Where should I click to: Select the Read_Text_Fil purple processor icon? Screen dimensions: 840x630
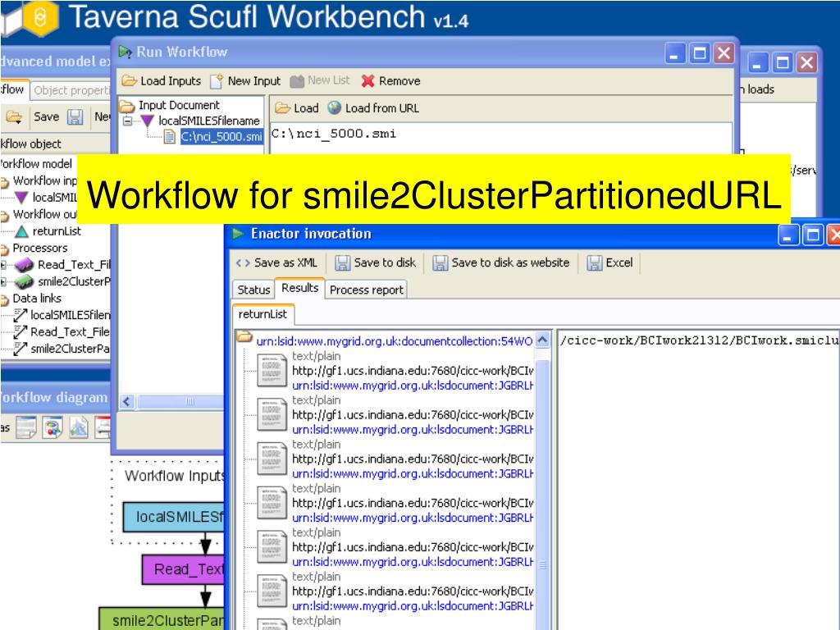pyautogui.click(x=24, y=265)
